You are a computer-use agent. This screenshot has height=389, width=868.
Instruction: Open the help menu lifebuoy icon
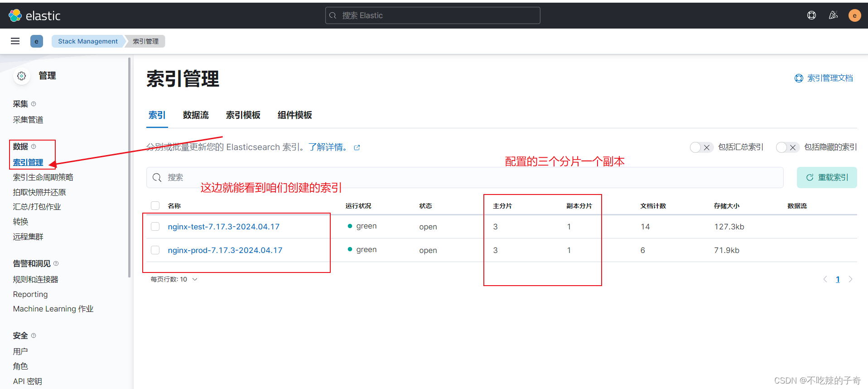pyautogui.click(x=811, y=15)
